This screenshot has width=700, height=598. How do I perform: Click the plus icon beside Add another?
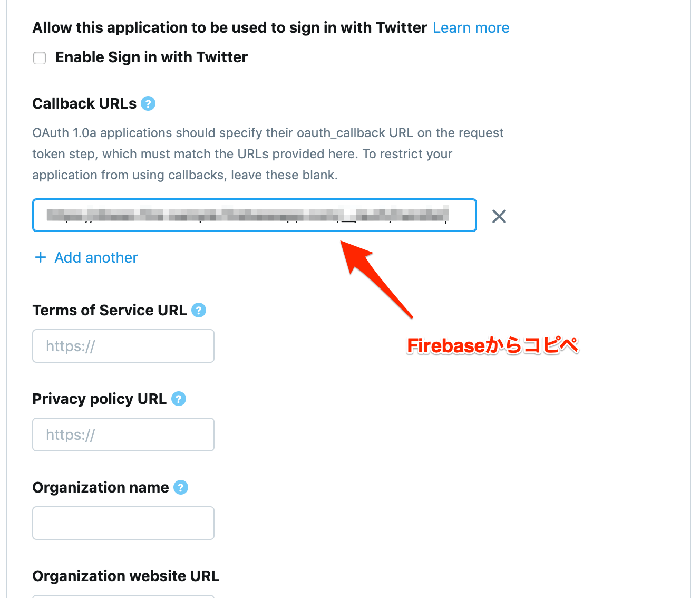[x=41, y=257]
